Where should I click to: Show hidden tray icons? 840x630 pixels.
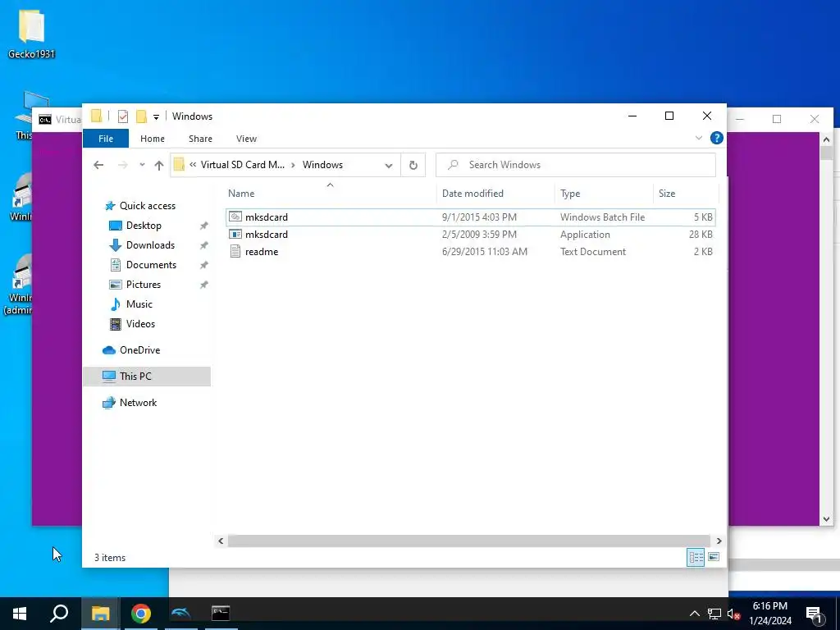(x=694, y=614)
